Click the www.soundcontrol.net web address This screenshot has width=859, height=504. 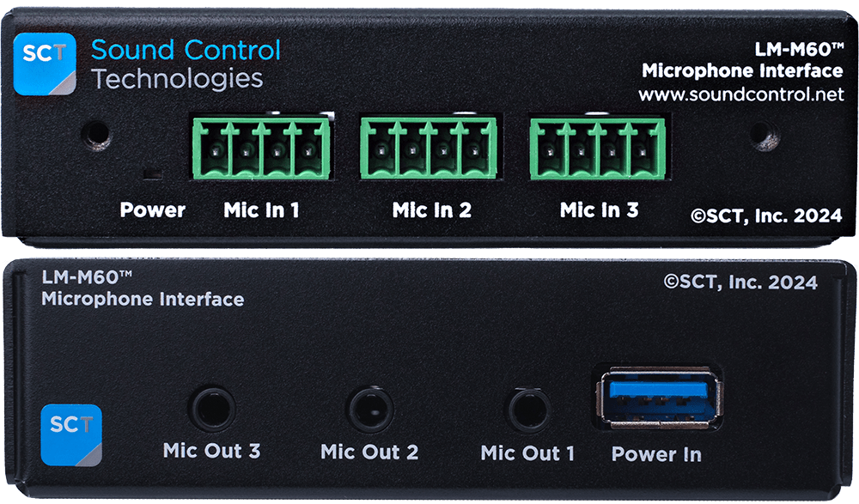point(740,94)
